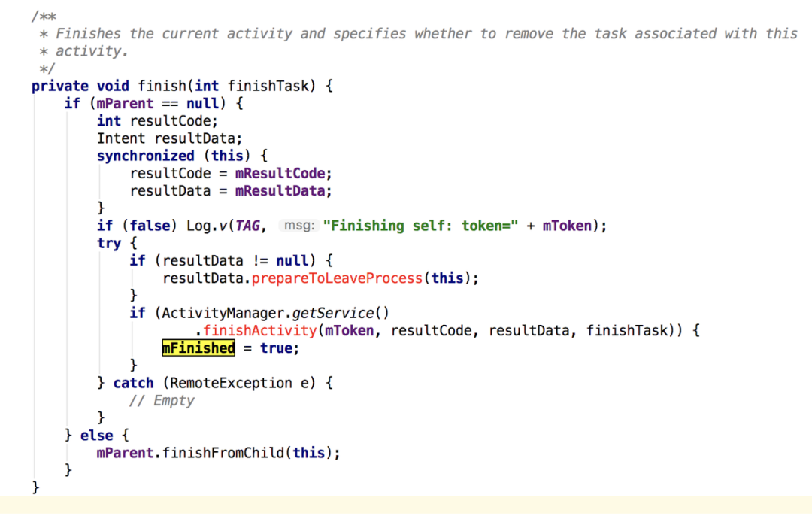Screen dimensions: 812x516
Task: Click mParent in the 'mParent == null' condition
Action: (x=126, y=104)
